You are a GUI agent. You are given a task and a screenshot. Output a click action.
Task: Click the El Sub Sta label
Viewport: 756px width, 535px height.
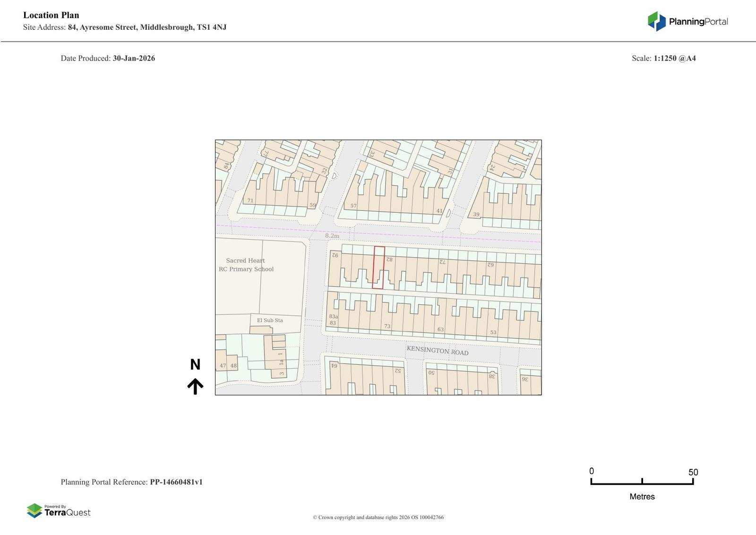tap(270, 320)
